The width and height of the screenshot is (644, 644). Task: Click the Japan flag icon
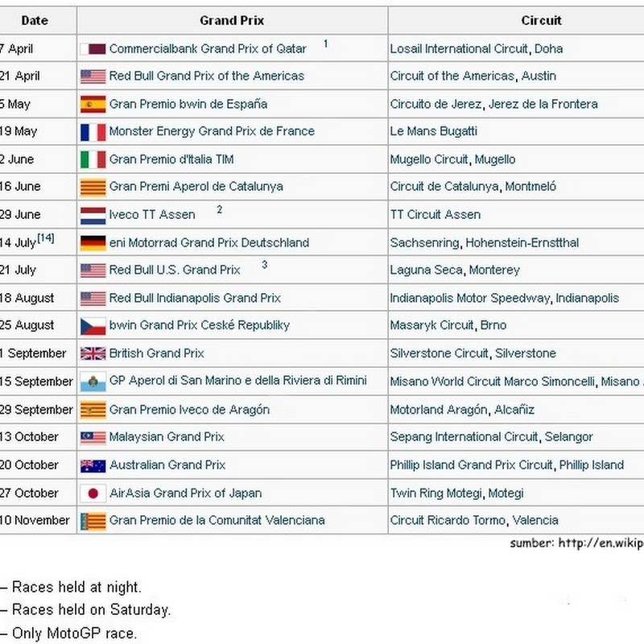point(93,493)
